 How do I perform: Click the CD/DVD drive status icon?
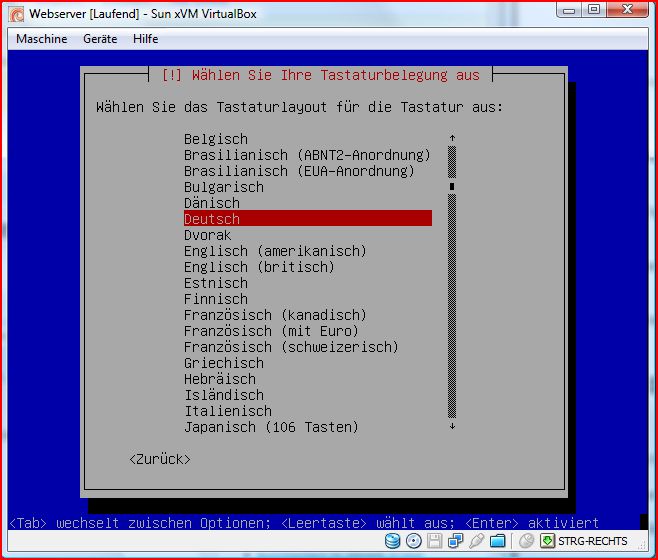pyautogui.click(x=414, y=541)
